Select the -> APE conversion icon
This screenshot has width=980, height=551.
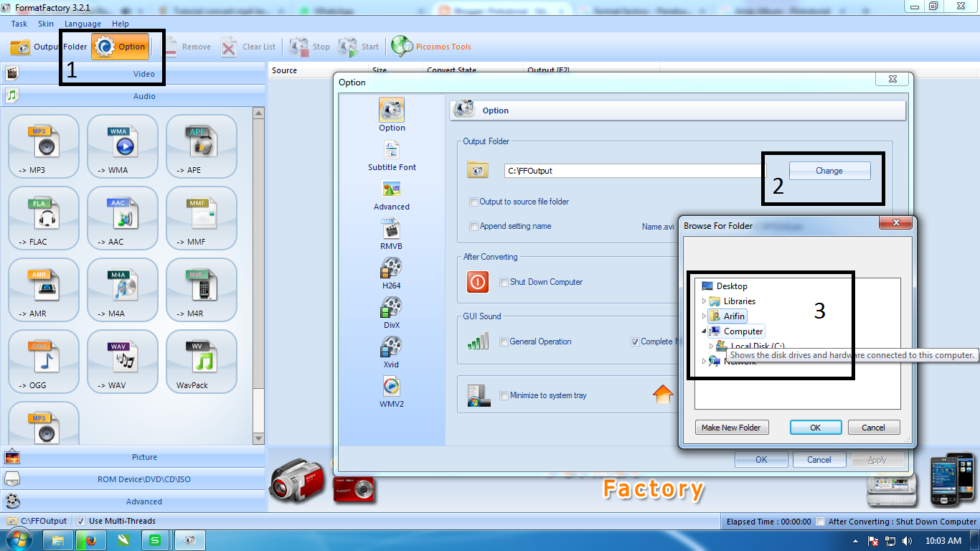[x=202, y=146]
